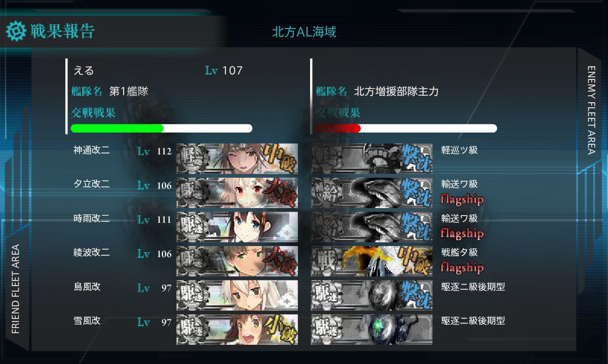Select 夕立改二 heavily damaged ship banner

coord(237,192)
